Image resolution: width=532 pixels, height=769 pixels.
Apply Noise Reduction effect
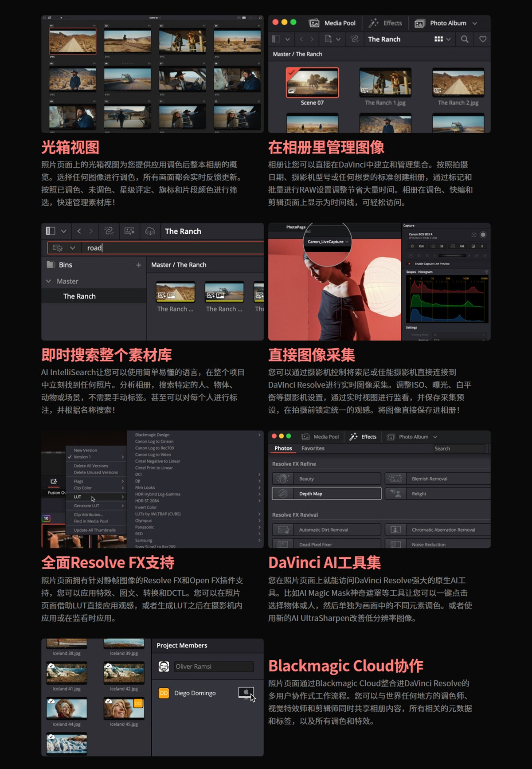[438, 544]
